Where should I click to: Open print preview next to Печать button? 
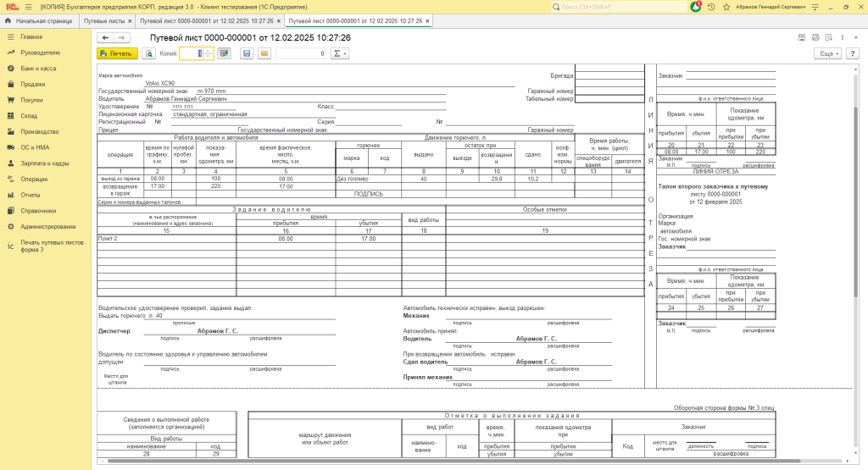pyautogui.click(x=149, y=53)
